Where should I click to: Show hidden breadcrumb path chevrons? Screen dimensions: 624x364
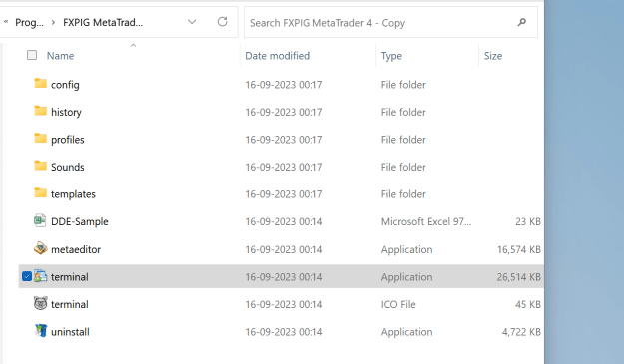(6, 22)
